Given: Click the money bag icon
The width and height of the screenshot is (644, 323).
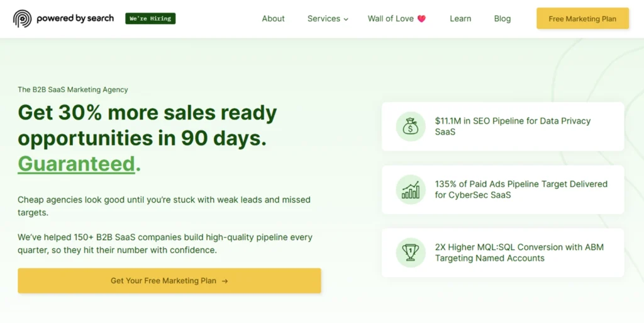Looking at the screenshot, I should pos(411,127).
